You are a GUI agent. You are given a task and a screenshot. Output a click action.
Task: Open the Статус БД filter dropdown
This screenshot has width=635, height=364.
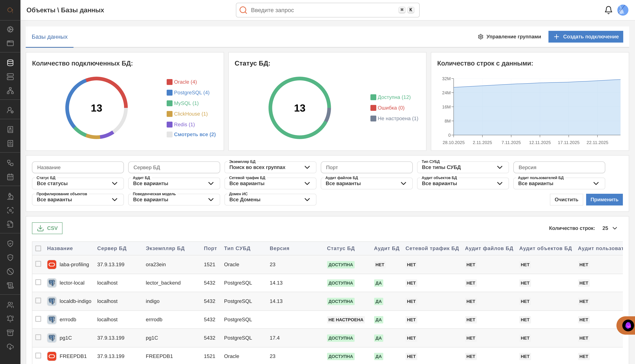point(78,183)
